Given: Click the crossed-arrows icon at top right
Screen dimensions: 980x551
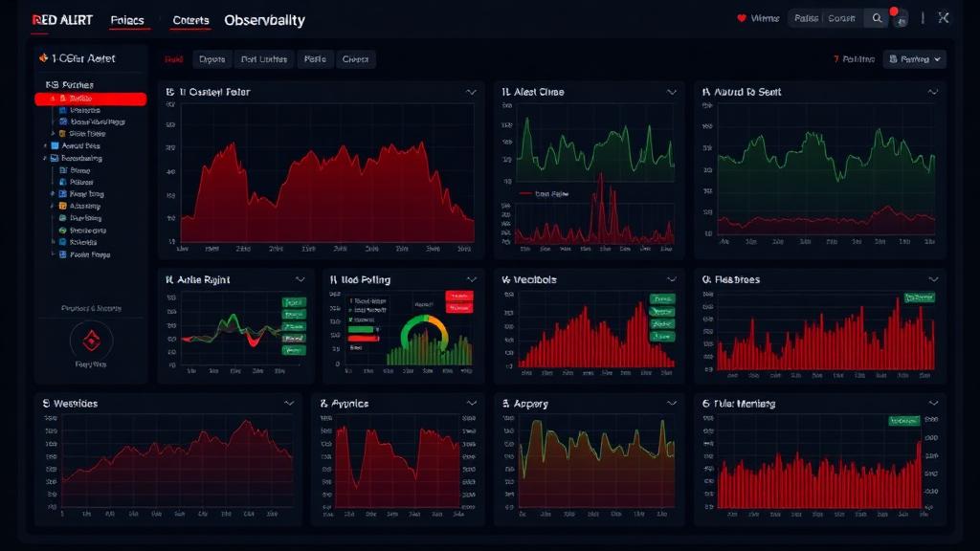Looking at the screenshot, I should tap(943, 18).
